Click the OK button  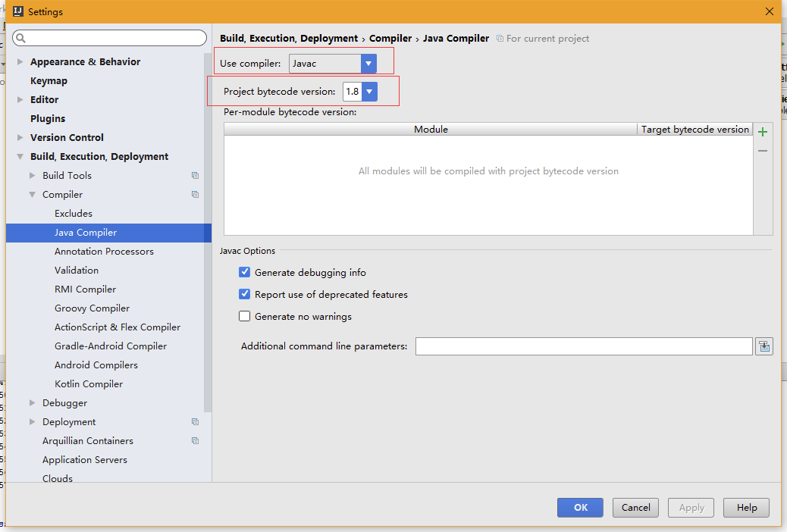(x=580, y=508)
